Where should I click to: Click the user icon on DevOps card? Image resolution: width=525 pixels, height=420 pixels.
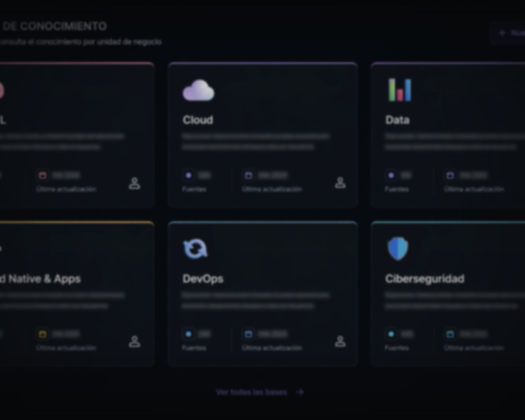(x=340, y=341)
